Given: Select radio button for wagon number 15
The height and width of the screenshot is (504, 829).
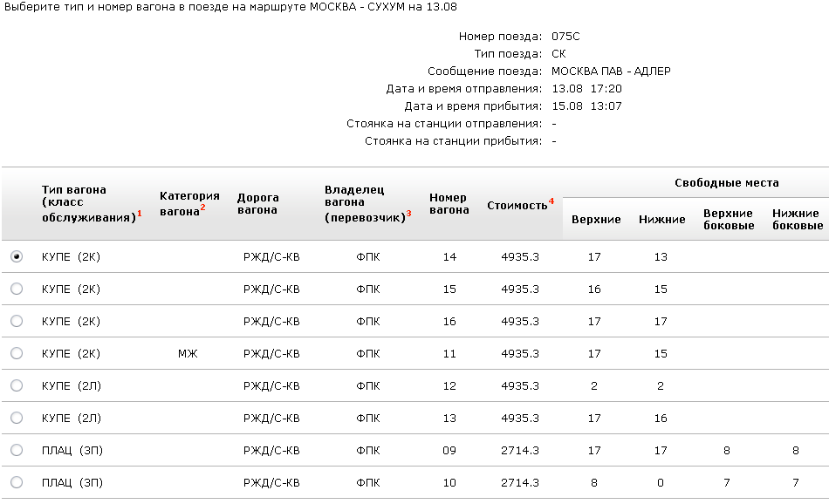Looking at the screenshot, I should coord(16,289).
